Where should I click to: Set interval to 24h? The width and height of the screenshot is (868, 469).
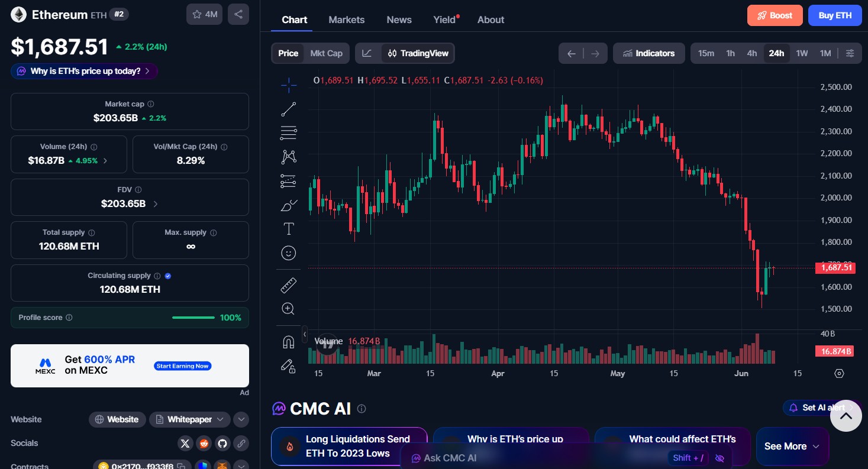tap(776, 53)
